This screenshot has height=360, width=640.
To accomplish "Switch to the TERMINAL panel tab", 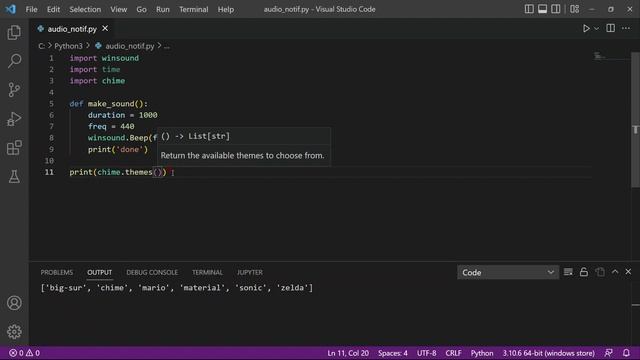I will point(207,272).
